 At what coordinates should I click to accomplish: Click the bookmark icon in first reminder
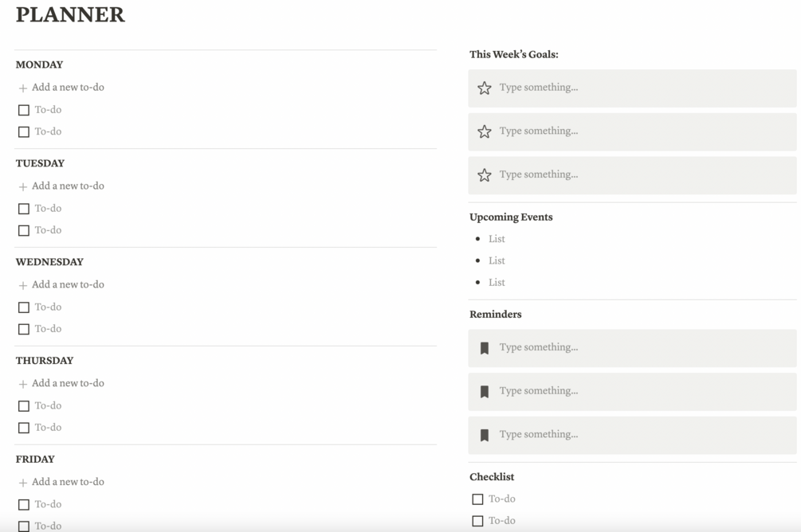click(485, 348)
